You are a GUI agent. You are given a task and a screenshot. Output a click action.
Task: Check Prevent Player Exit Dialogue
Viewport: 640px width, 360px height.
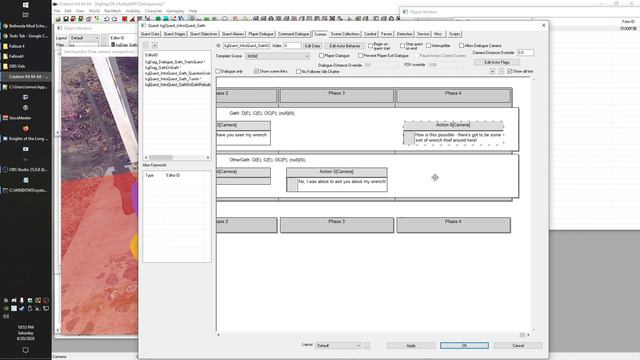tap(360, 56)
